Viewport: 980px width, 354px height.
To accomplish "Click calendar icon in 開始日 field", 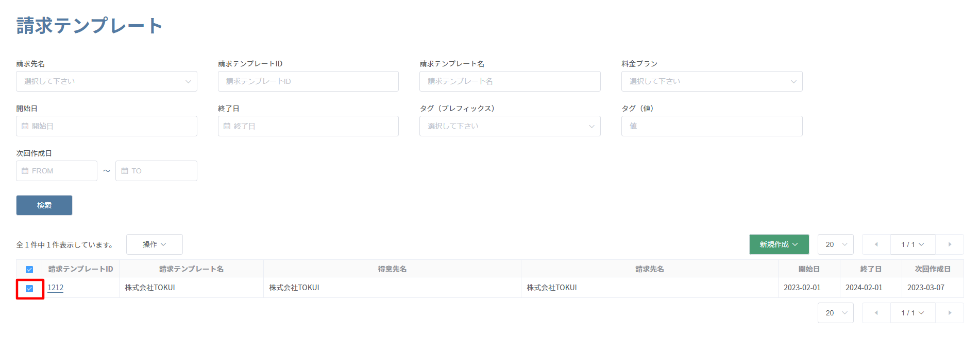I will pos(25,126).
